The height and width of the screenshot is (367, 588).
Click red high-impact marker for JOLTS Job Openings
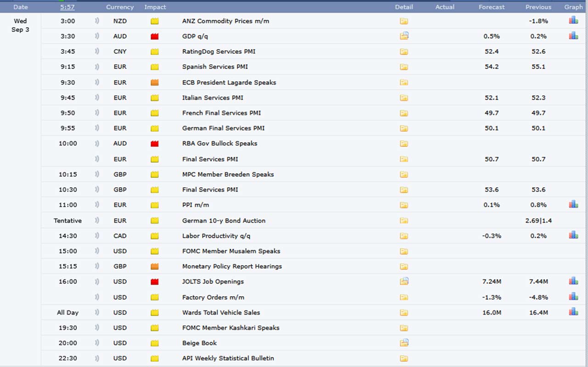tap(154, 281)
